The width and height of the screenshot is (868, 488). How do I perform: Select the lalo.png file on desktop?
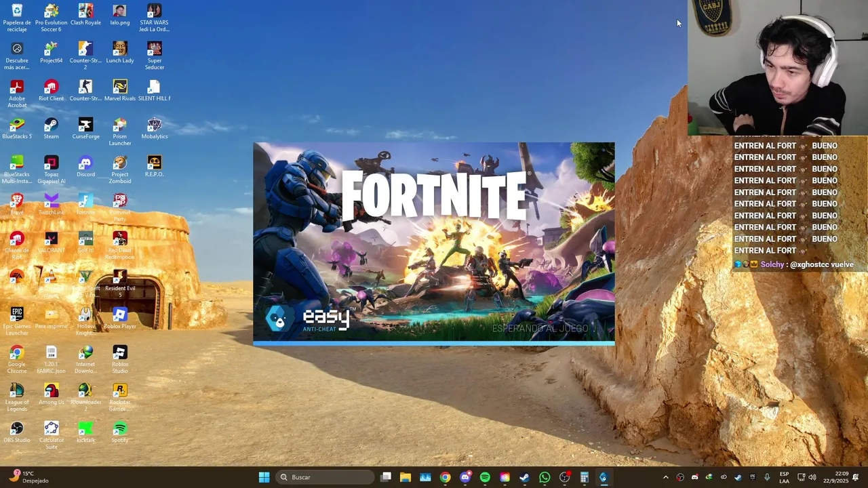120,15
